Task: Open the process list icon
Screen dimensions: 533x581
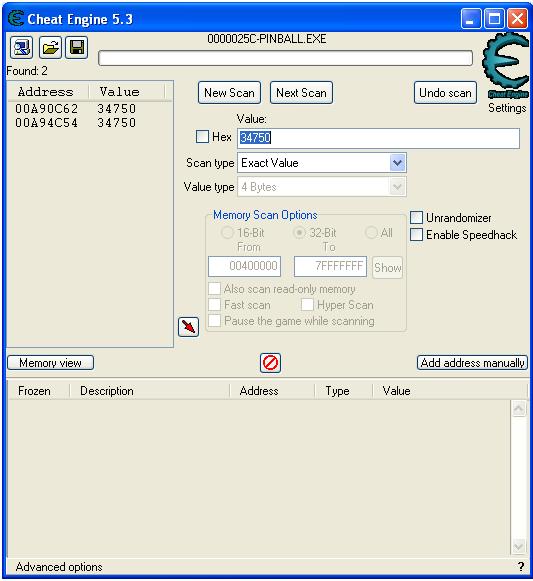Action: (21, 47)
